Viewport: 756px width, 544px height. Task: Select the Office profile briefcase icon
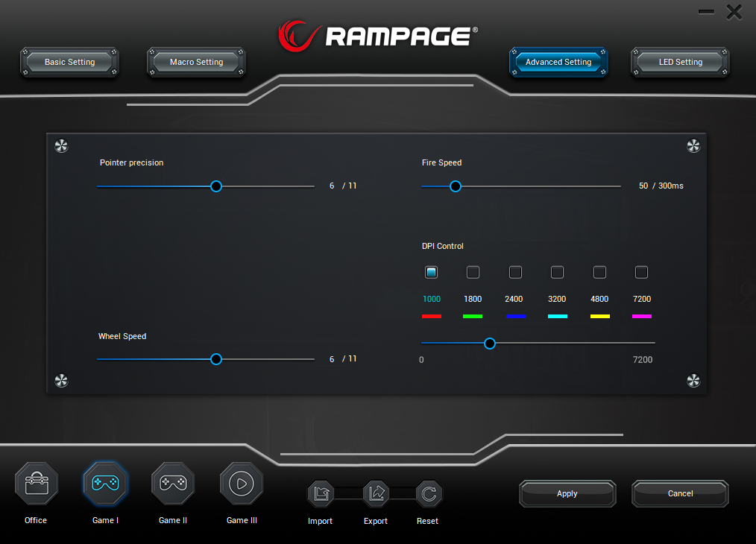(37, 484)
